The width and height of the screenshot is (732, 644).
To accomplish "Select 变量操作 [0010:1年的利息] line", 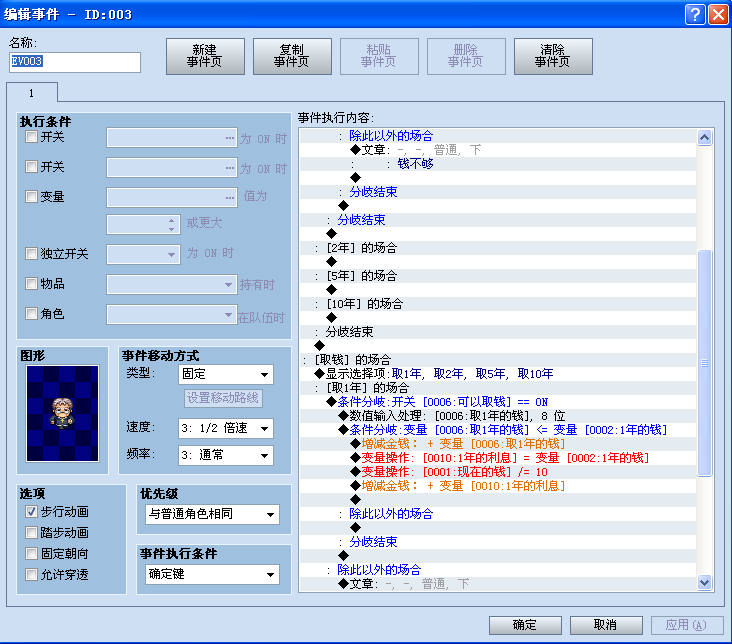I will pos(498,458).
